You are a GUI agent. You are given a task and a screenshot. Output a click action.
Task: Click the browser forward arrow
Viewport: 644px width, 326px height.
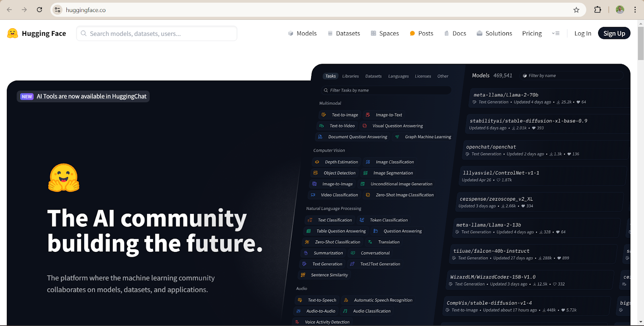click(x=25, y=10)
